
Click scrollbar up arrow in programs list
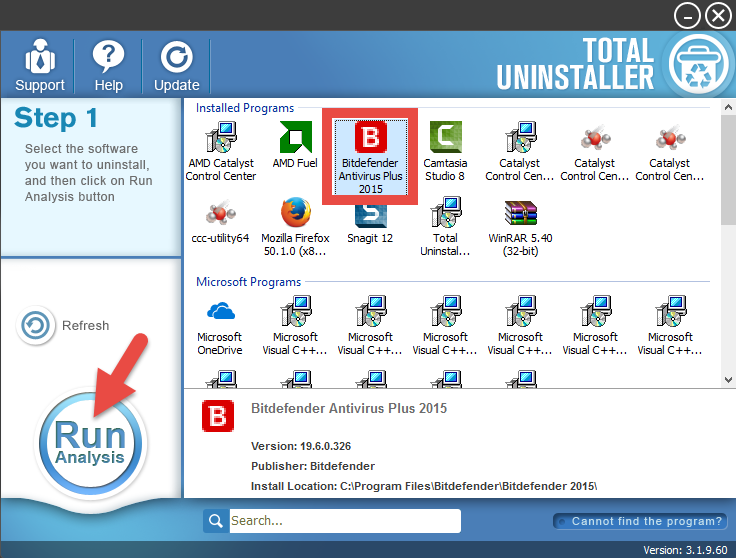728,107
